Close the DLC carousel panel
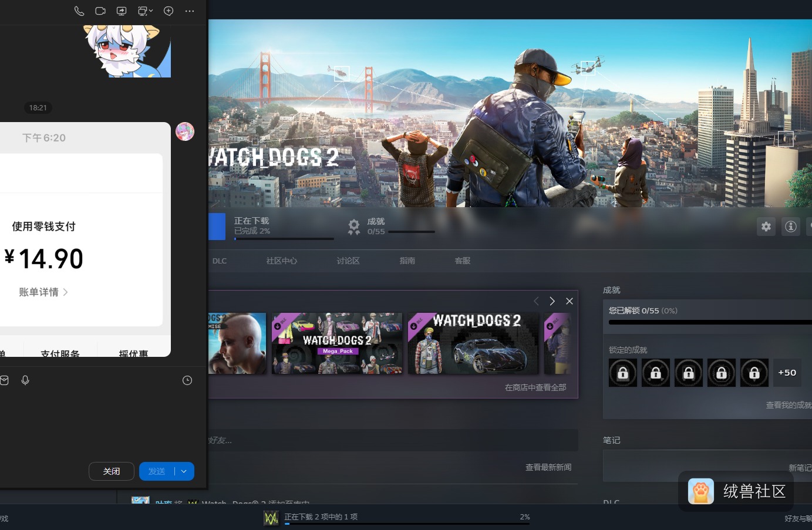812x530 pixels. (570, 301)
